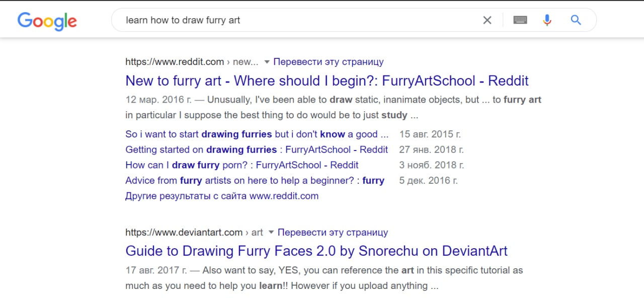Expand the dropdown arrow next to deviantart.com URL
Viewport: 644px width, 302px height.
(271, 233)
